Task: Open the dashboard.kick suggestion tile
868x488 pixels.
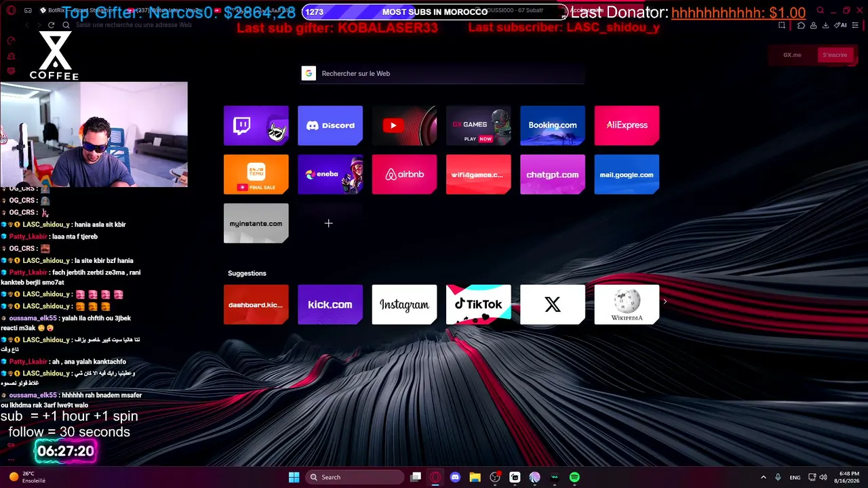Action: (256, 304)
